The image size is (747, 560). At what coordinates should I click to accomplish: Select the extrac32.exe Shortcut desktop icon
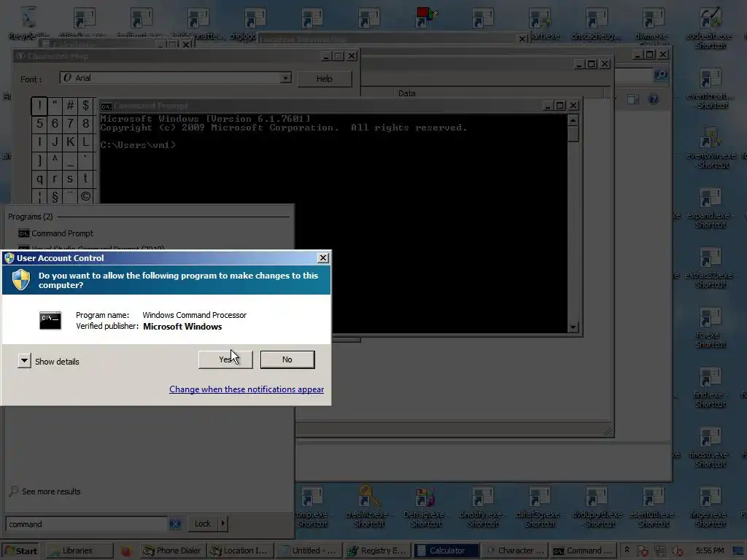click(711, 268)
